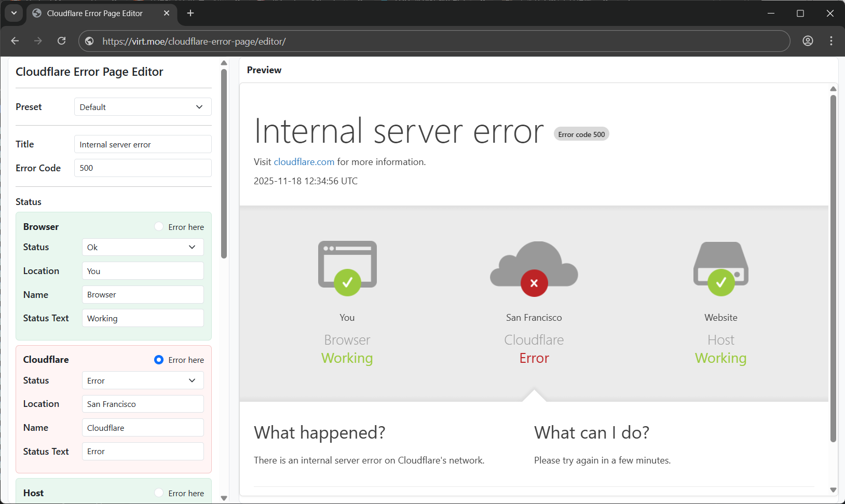845x504 pixels.
Task: Open the Browser Status dropdown showing Ok
Action: [143, 247]
